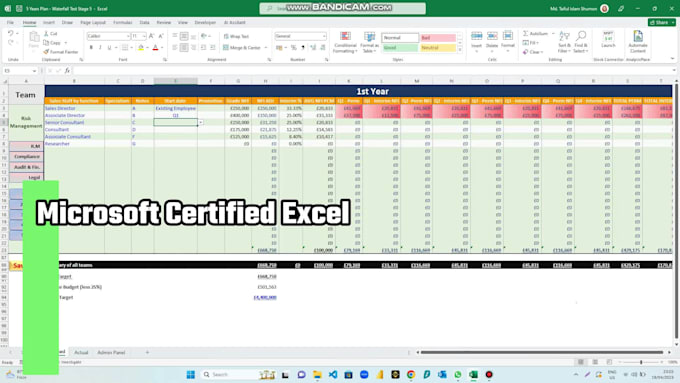Click the green Share button
Screen dimensions: 680x383
coord(661,23)
